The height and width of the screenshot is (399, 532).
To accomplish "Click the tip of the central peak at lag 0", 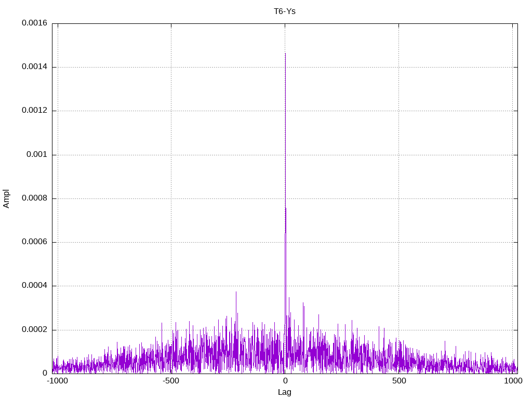I will pos(285,54).
